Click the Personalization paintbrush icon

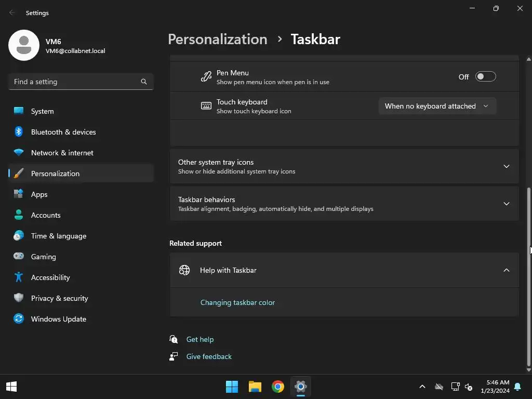(19, 174)
